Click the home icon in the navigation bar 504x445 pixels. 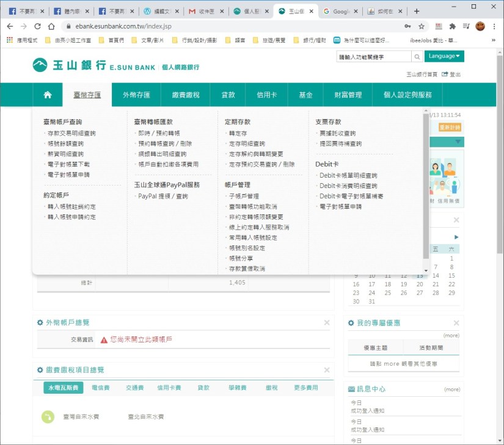pyautogui.click(x=48, y=95)
